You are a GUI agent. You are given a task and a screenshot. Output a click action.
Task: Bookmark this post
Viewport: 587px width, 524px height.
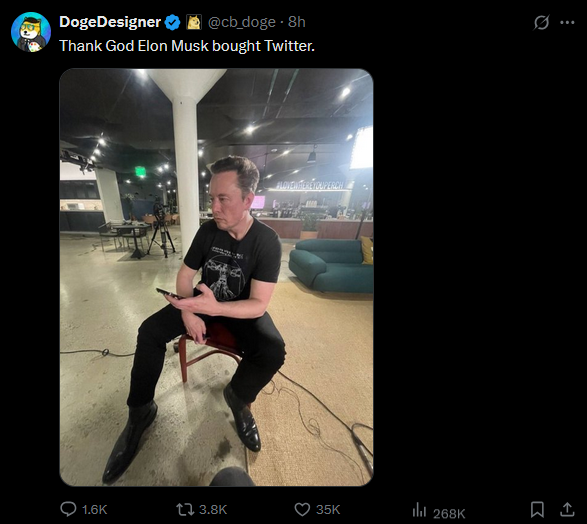(x=537, y=509)
